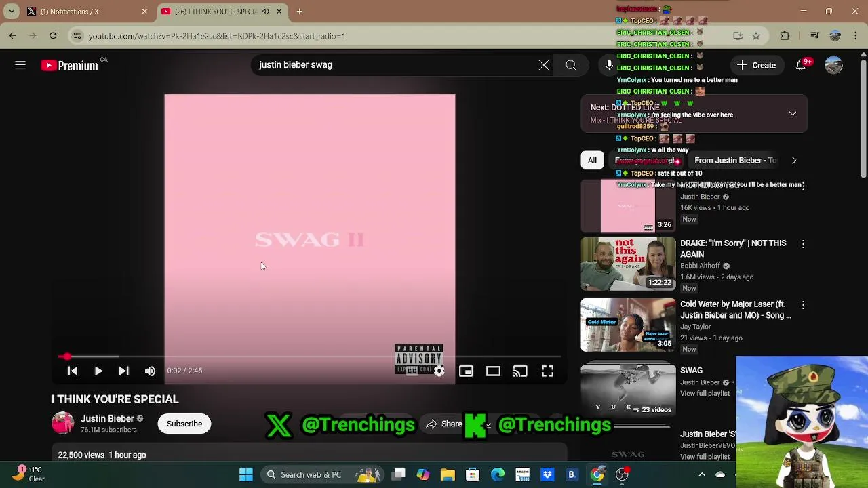Open Chrome media control icon

(815, 36)
